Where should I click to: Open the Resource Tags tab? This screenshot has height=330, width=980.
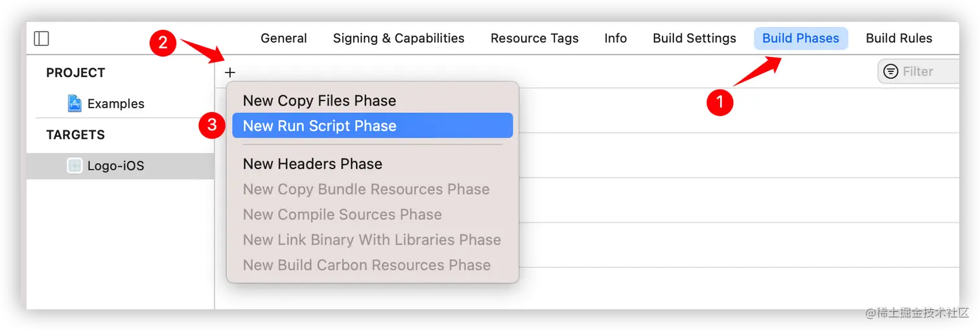click(535, 38)
